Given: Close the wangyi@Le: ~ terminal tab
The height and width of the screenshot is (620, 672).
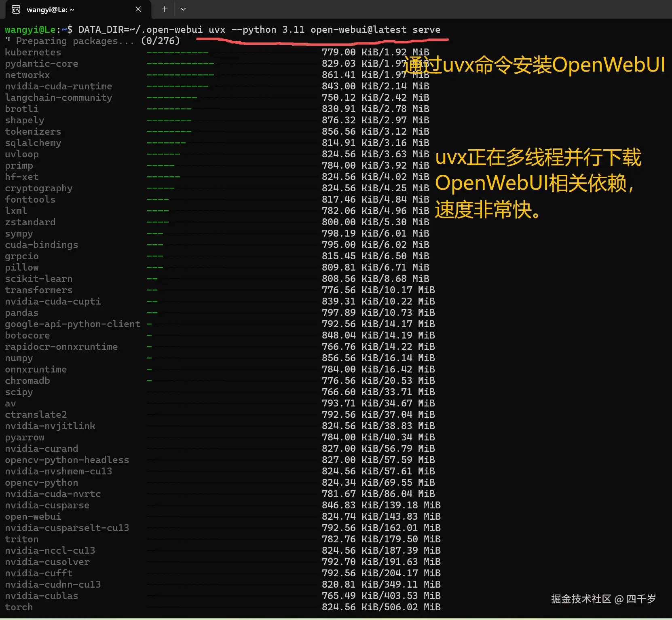Looking at the screenshot, I should 138,9.
